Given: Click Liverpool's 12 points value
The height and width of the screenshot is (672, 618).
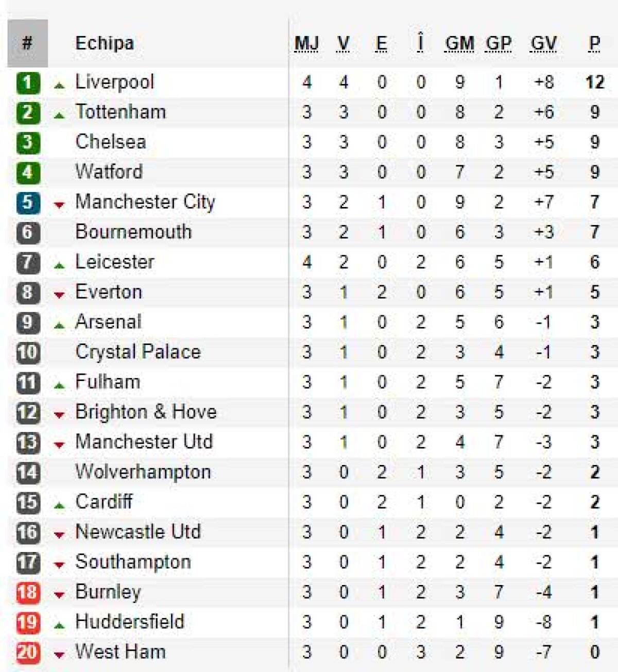Looking at the screenshot, I should (x=594, y=82).
